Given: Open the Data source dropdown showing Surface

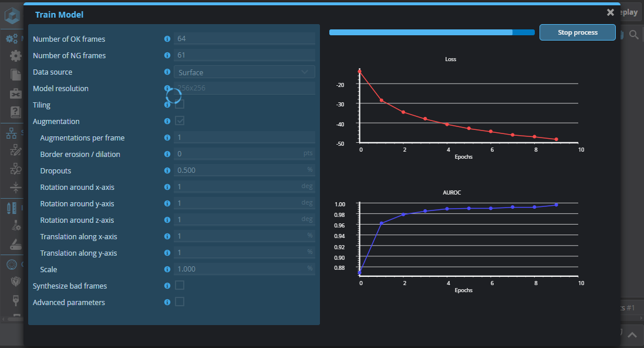Looking at the screenshot, I should [x=244, y=72].
